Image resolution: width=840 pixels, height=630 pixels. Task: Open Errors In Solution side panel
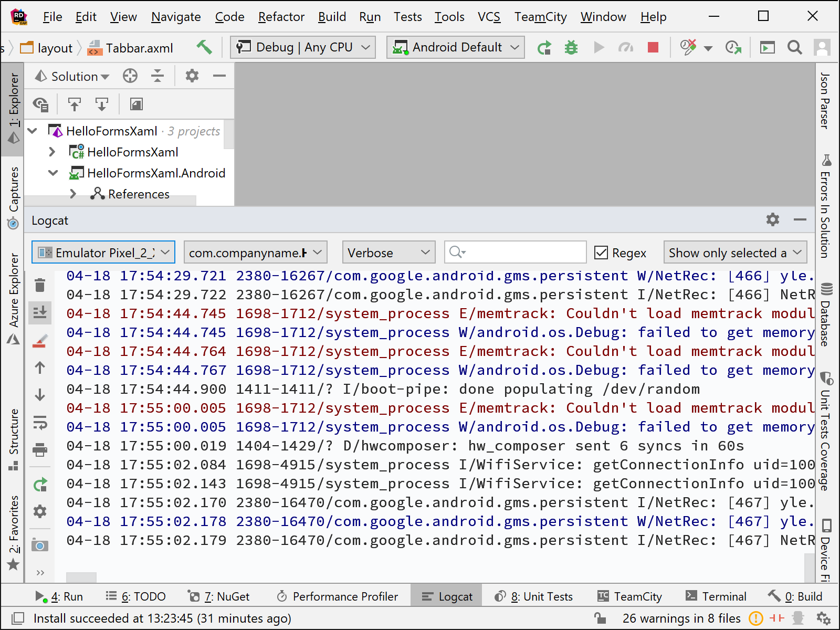[x=826, y=206]
